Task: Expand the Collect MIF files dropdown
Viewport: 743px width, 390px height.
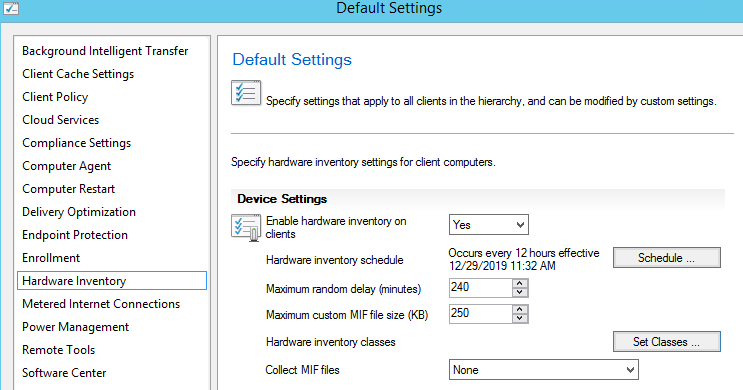Action: (x=544, y=370)
